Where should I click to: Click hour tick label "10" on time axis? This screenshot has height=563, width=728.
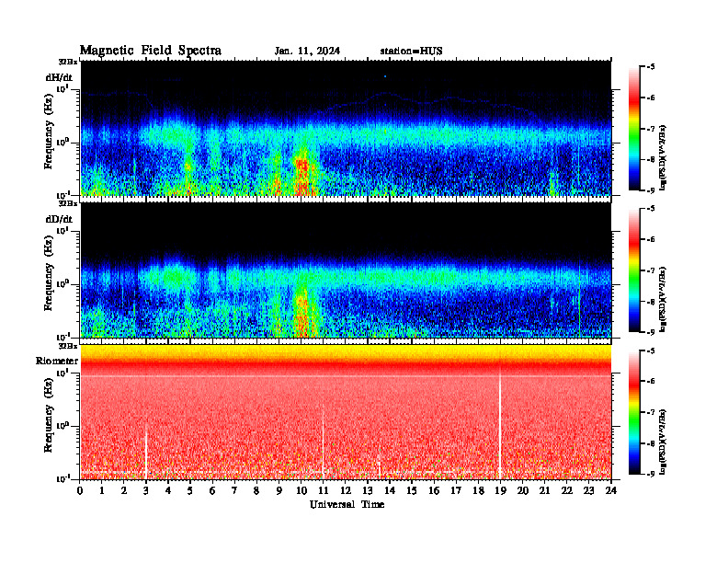[x=301, y=490]
